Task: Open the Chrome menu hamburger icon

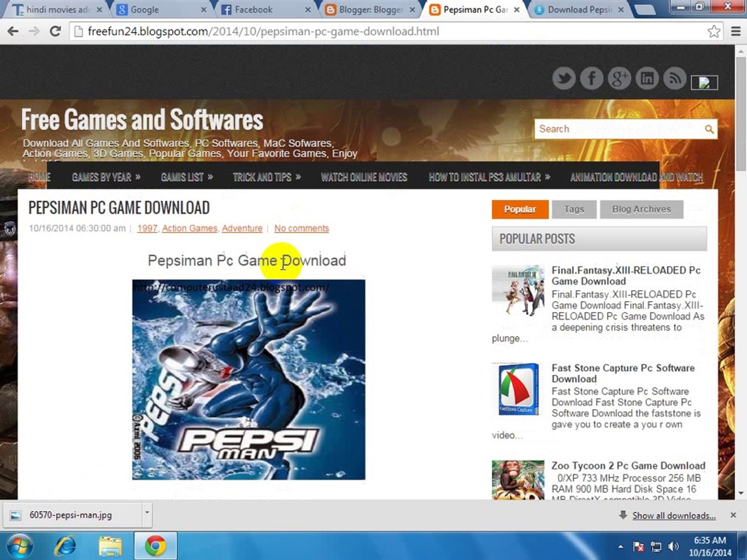Action: (736, 31)
